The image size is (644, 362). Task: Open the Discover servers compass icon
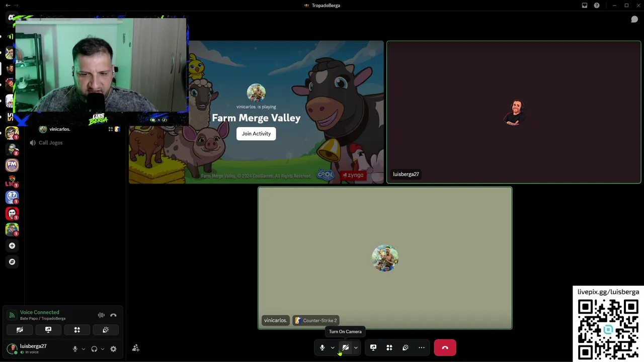(x=12, y=262)
